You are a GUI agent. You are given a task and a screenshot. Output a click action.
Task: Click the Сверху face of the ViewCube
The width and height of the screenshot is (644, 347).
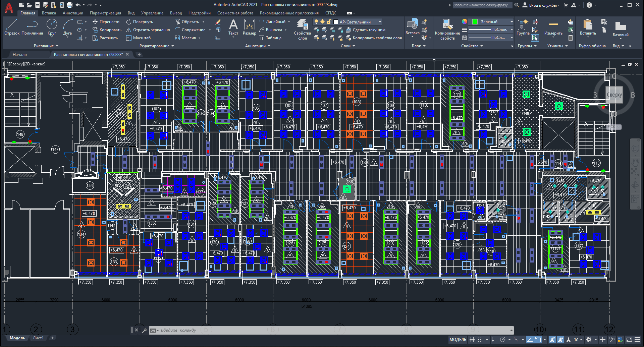click(x=614, y=95)
